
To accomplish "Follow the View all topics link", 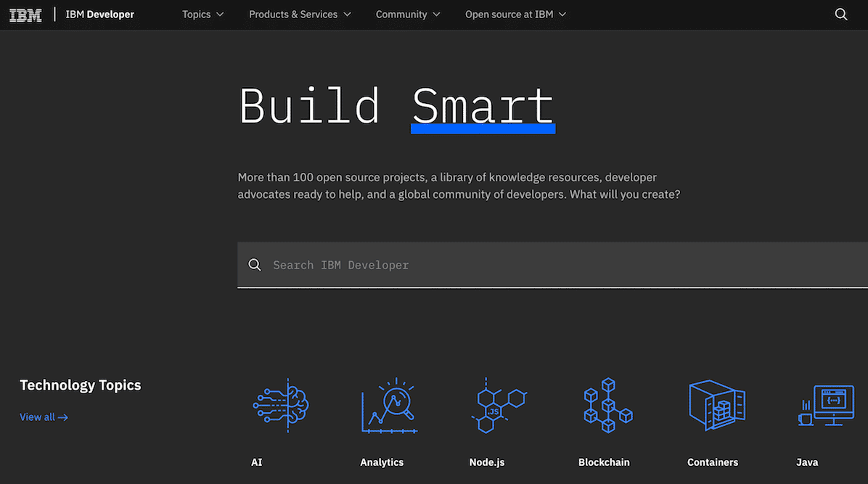I will click(44, 417).
